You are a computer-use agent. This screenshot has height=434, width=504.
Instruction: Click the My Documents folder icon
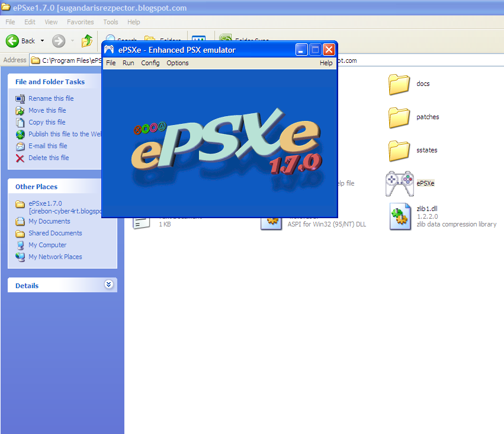tap(20, 221)
